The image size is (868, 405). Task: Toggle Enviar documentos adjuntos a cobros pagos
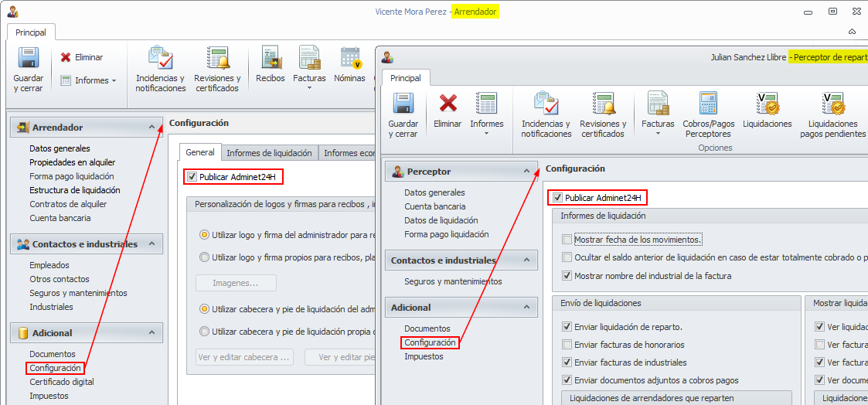(567, 380)
